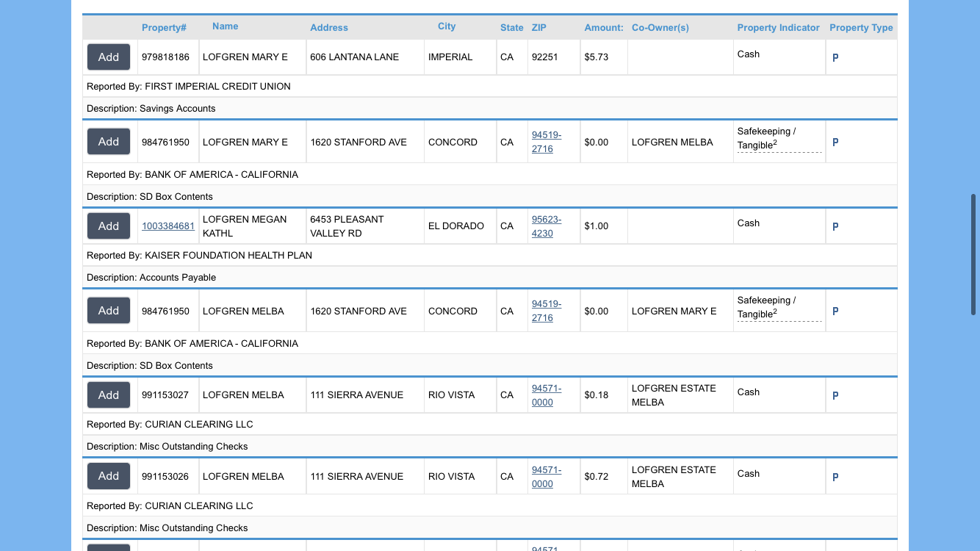Select the city EL DORADO
980x551 pixels.
click(456, 226)
